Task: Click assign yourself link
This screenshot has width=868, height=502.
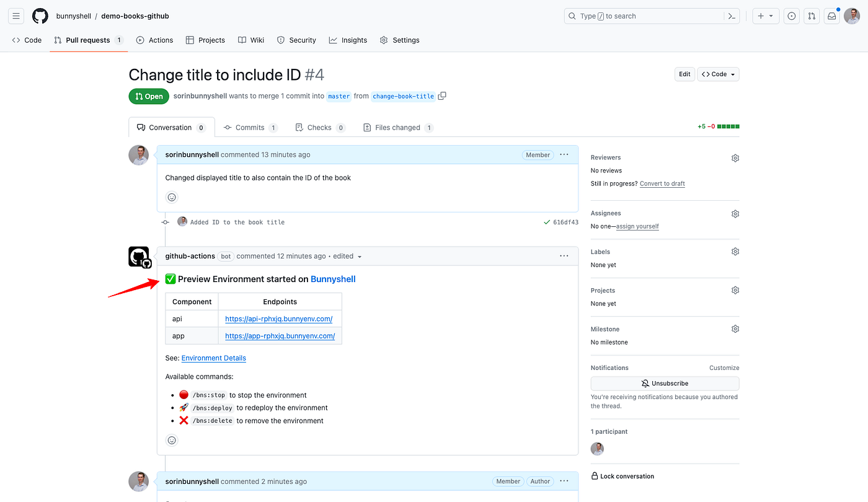Action: (637, 226)
